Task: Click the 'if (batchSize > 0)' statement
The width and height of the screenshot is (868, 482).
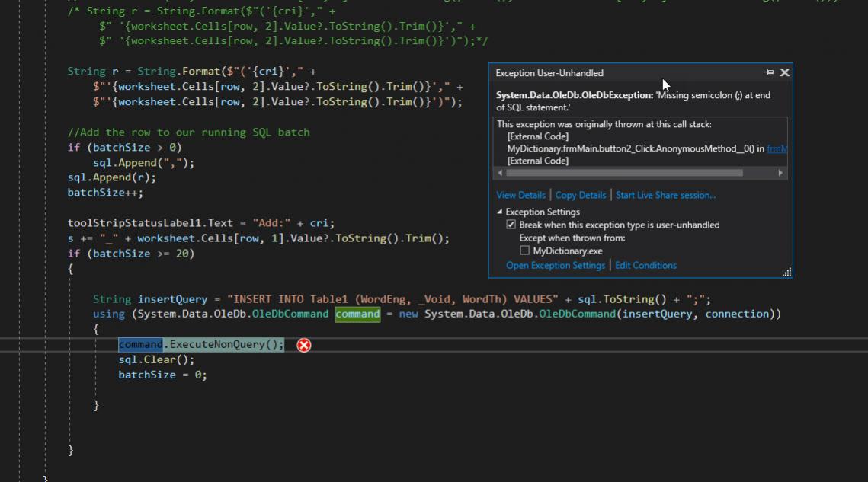Action: (x=124, y=148)
